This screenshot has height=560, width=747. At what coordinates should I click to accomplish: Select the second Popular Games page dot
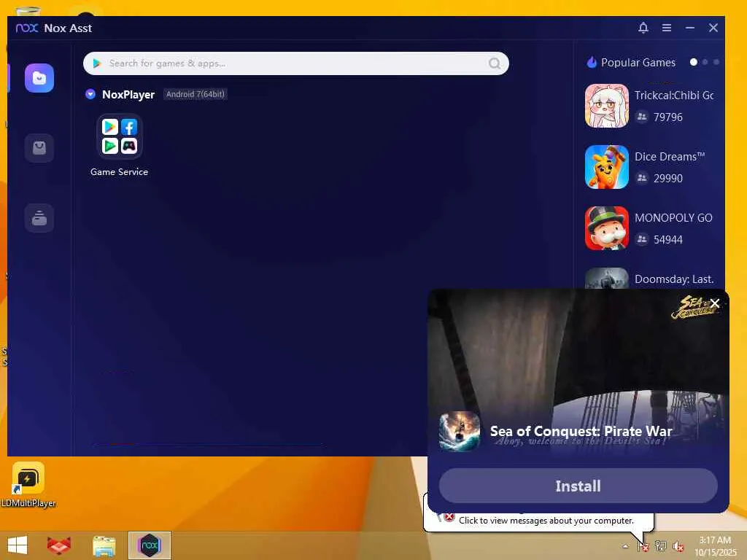[705, 63]
